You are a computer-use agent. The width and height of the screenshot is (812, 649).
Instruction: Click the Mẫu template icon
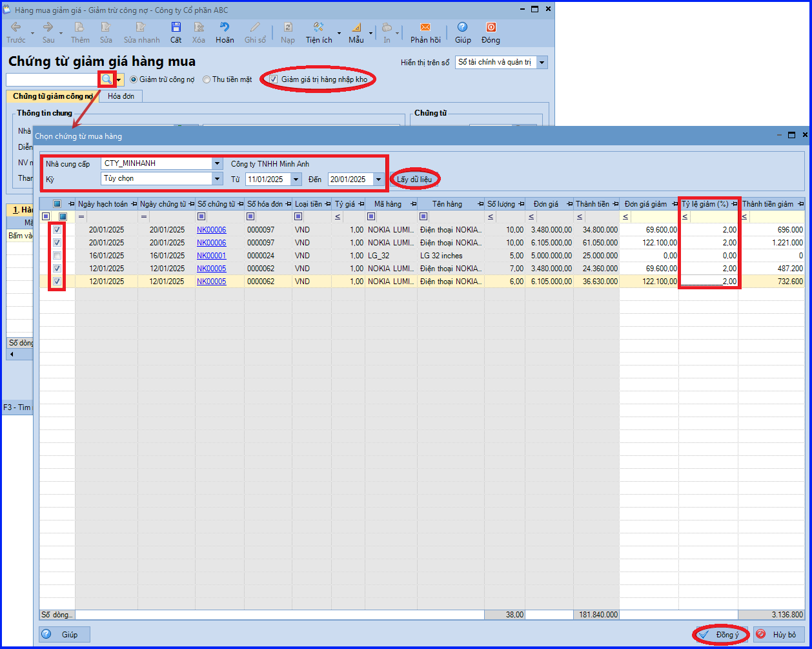(356, 28)
